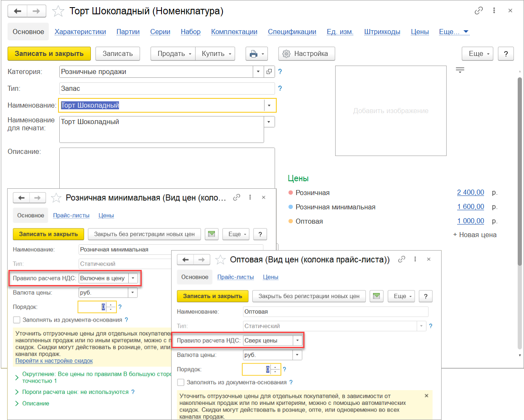Click the green table icon in Оптовая window

(376, 296)
